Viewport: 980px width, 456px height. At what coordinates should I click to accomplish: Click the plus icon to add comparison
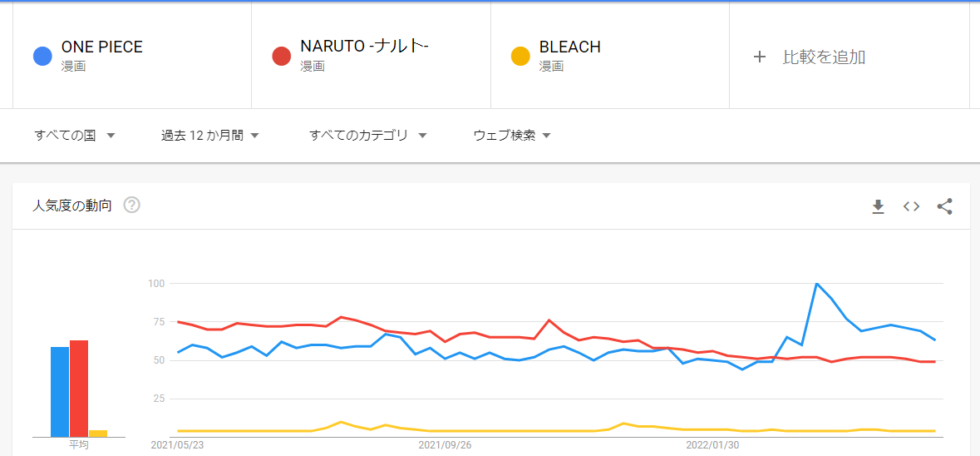click(759, 57)
